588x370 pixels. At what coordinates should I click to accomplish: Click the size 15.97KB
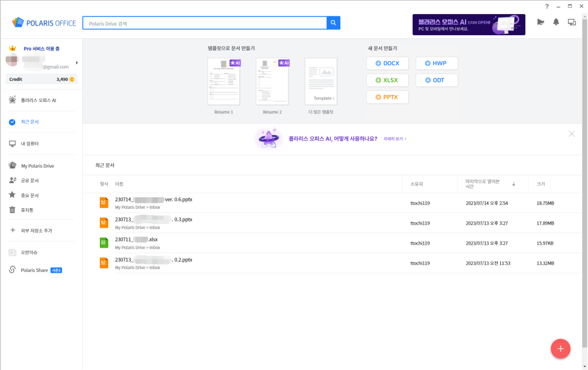(x=545, y=243)
